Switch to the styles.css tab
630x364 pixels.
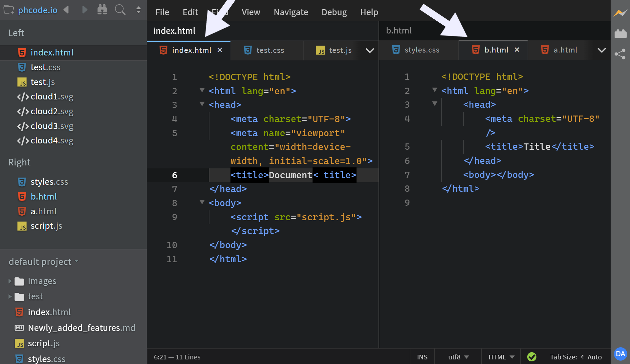(x=422, y=50)
